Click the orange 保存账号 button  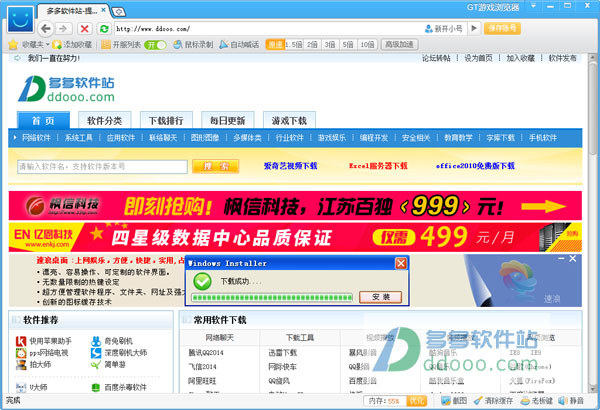pyautogui.click(x=502, y=28)
